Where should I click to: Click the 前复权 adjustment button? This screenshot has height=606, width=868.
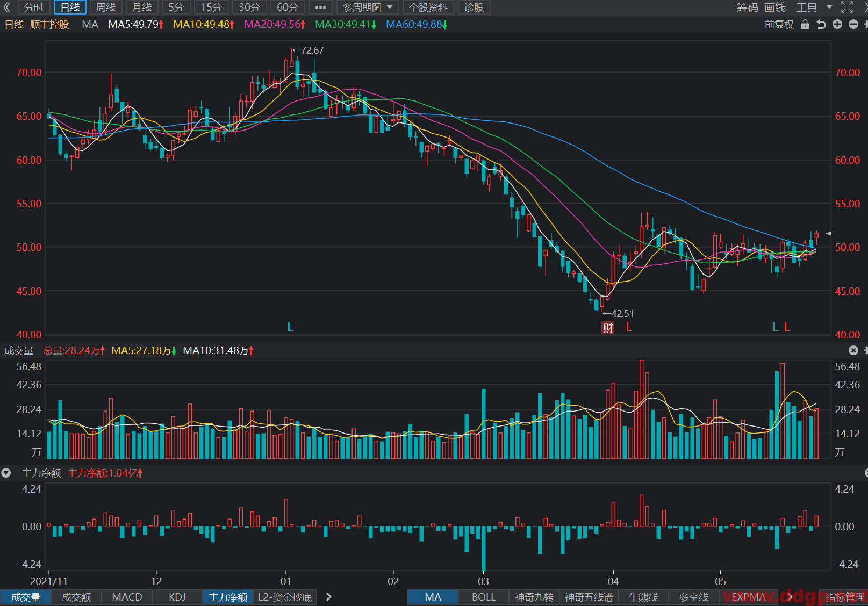coord(779,25)
